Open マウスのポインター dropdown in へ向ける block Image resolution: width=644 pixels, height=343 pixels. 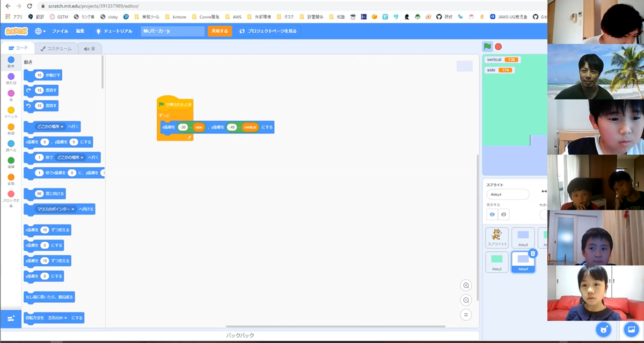(56, 209)
